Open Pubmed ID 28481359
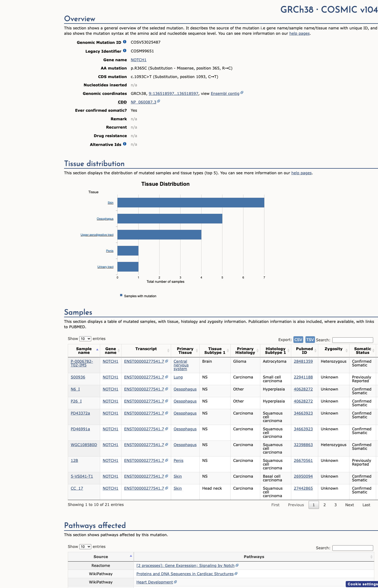The width and height of the screenshot is (378, 588). [x=303, y=361]
